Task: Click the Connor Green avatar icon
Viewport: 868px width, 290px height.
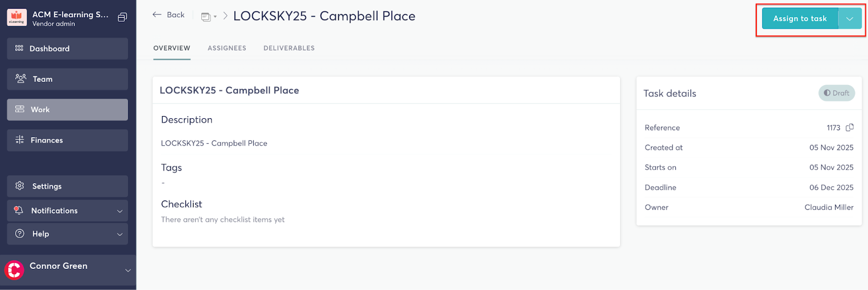Action: point(14,269)
